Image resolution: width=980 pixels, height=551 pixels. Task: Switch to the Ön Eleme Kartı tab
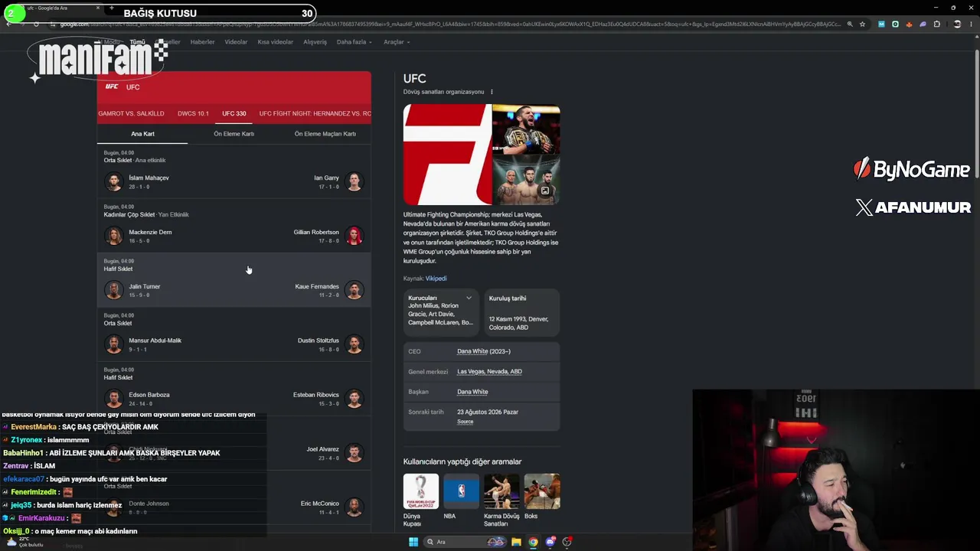(x=234, y=134)
